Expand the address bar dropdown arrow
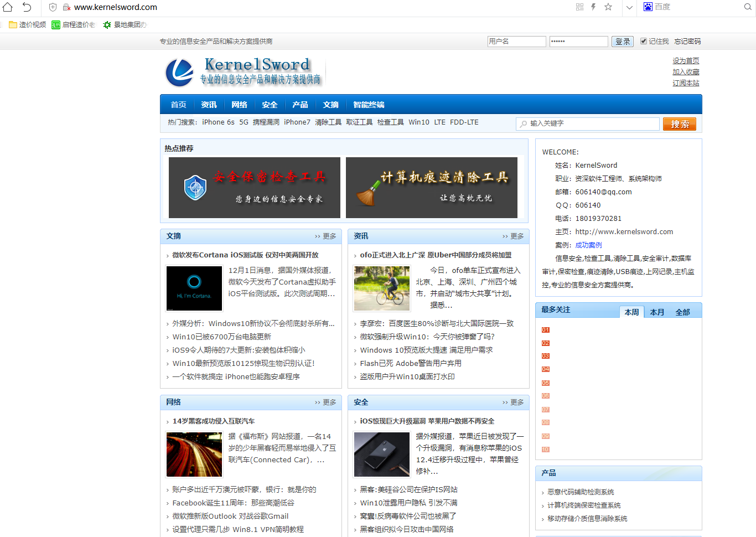 [x=629, y=8]
